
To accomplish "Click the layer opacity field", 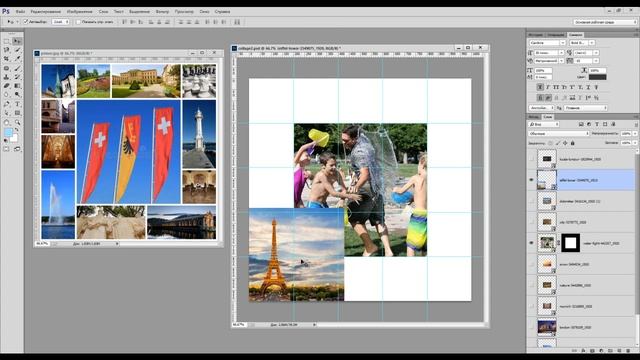I will tap(625, 133).
